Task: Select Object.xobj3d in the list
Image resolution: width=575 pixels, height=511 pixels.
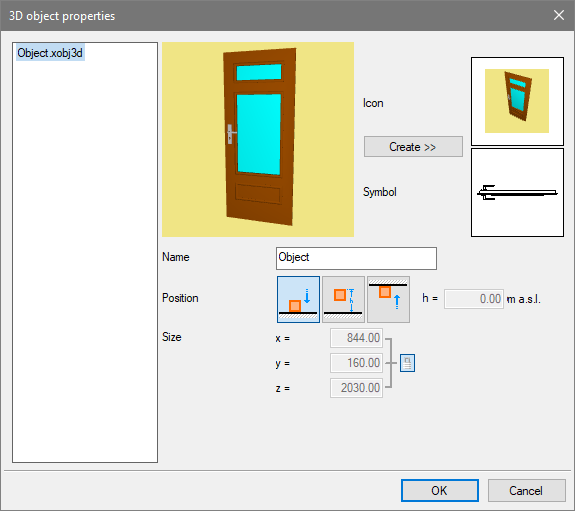Action: pyautogui.click(x=50, y=53)
